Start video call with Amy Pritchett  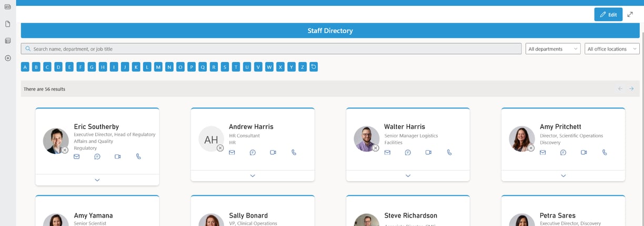(584, 152)
